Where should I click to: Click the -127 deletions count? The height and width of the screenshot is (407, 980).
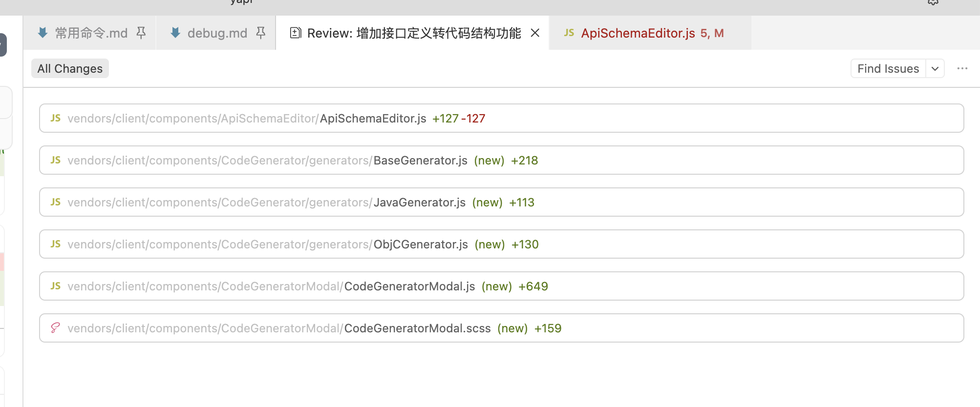[473, 119]
